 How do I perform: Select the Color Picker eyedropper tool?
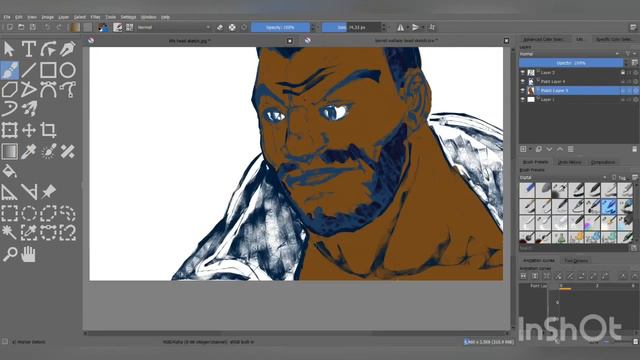coord(29,151)
